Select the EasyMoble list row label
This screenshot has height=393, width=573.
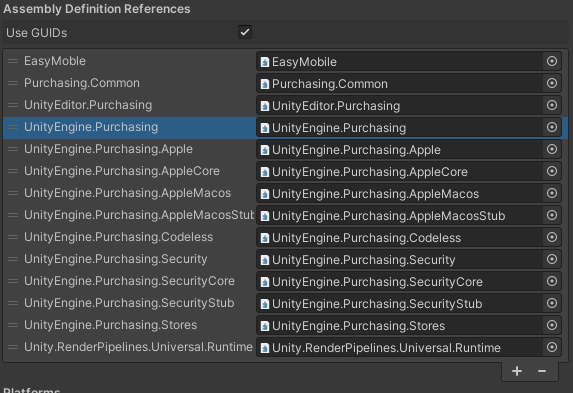55,61
